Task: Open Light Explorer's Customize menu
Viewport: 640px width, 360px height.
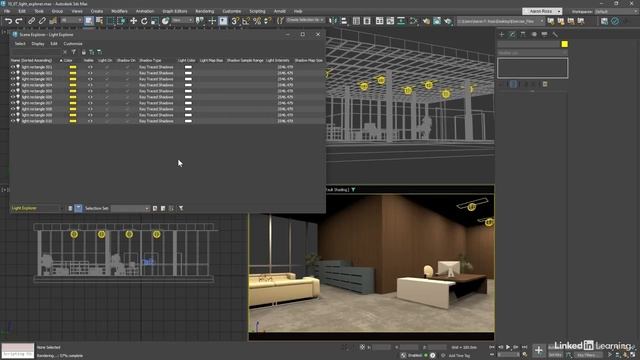Action: pos(73,44)
